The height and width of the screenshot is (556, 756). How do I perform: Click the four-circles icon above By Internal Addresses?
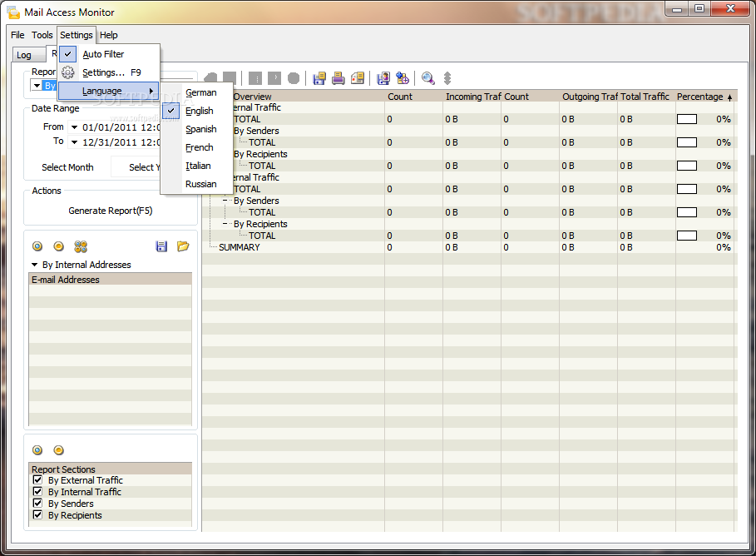click(x=81, y=246)
